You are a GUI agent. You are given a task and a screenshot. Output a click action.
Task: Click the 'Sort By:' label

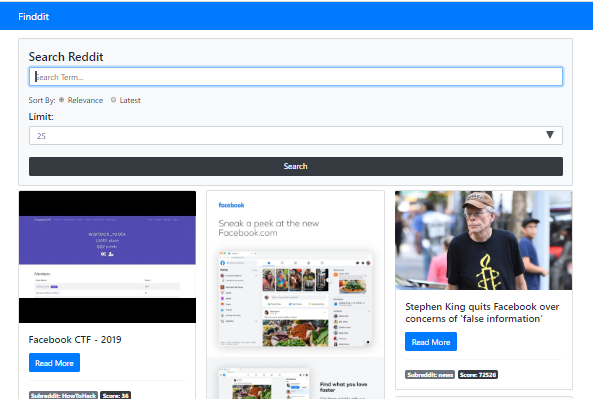(42, 100)
